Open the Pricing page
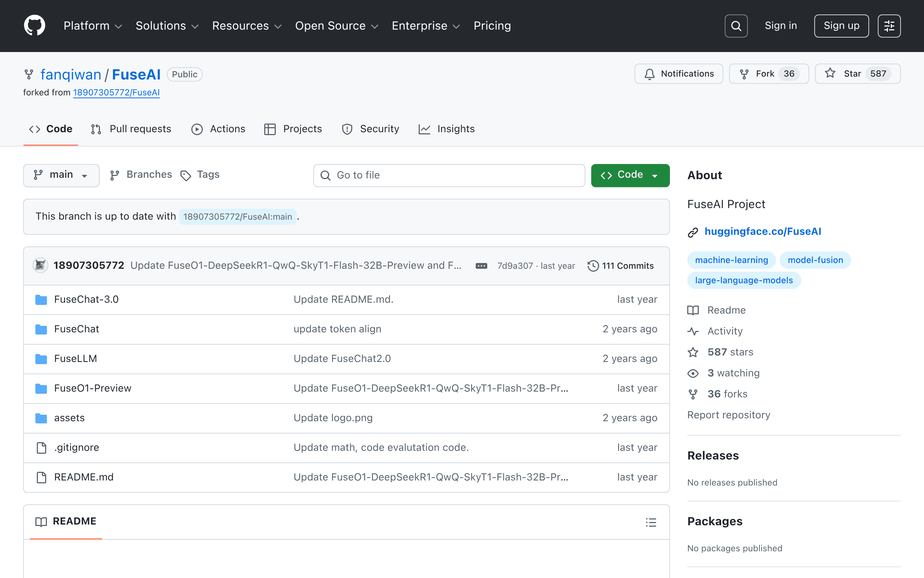 click(492, 26)
